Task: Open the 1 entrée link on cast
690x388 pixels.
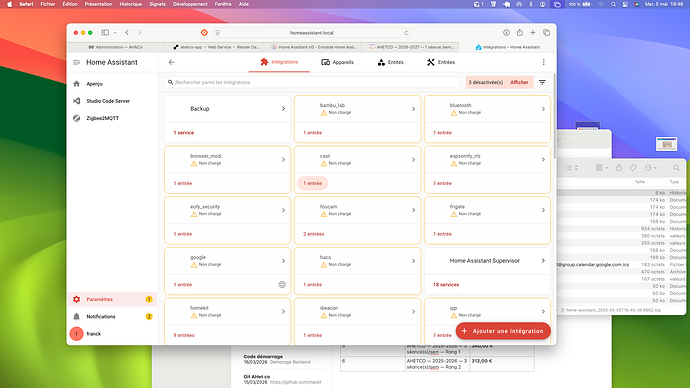Action: click(x=312, y=183)
